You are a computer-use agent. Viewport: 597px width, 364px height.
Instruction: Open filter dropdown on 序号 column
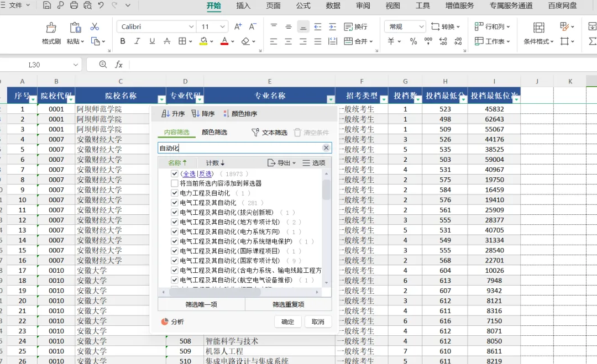point(33,99)
